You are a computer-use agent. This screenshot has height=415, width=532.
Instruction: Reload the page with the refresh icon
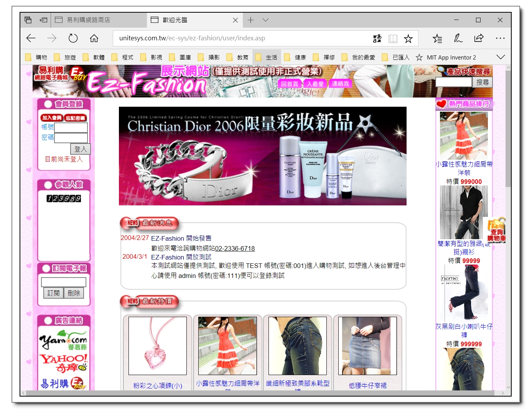click(73, 38)
